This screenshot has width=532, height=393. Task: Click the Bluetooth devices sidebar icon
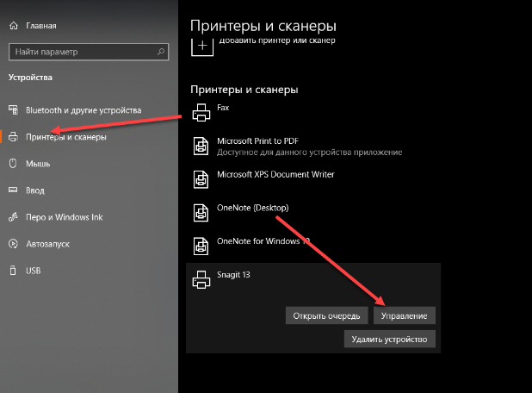(13, 109)
